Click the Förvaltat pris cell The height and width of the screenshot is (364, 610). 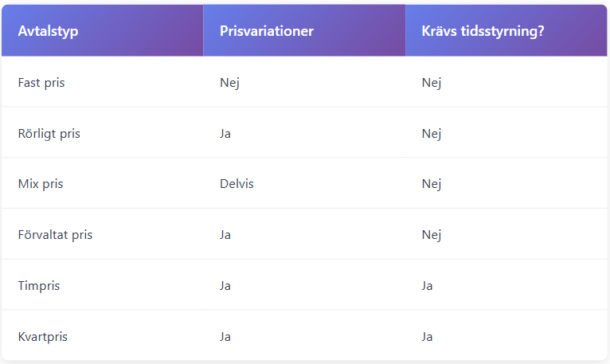click(x=55, y=235)
